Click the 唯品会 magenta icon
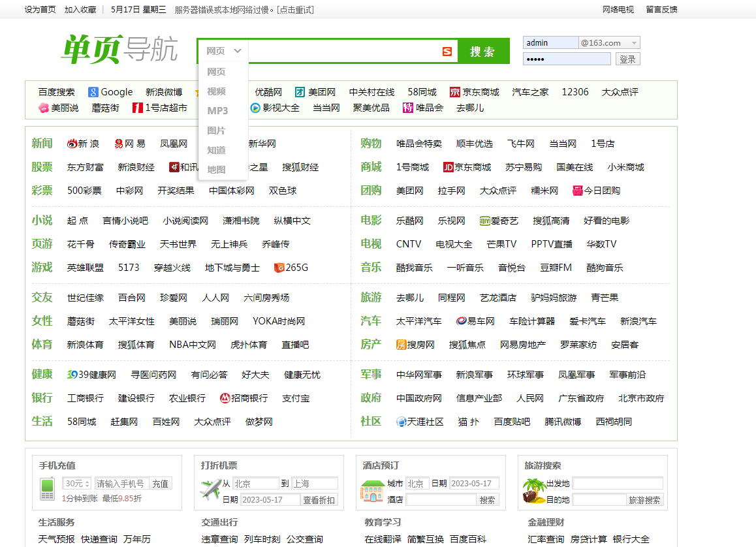This screenshot has width=756, height=547. (x=408, y=108)
